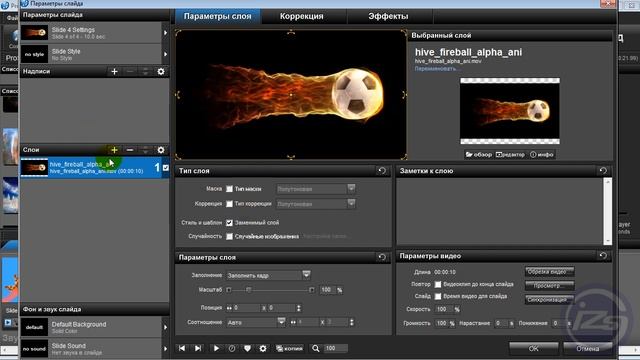
Task: Open preview settings gear in bottom toolbar
Action: (x=263, y=348)
